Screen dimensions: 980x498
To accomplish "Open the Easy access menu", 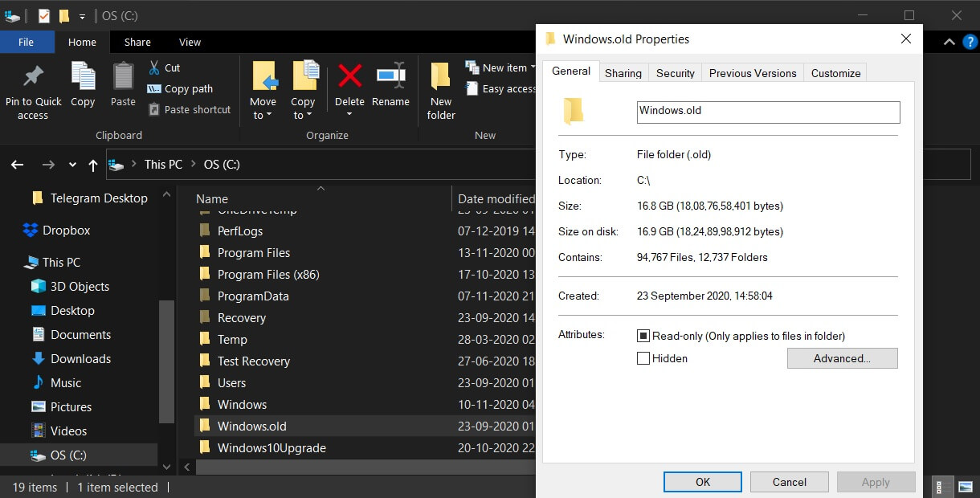I will [x=500, y=88].
